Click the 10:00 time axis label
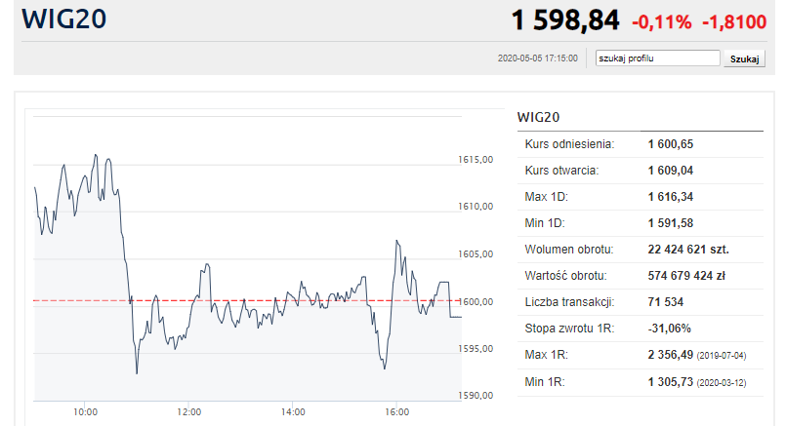This screenshot has width=786, height=426. click(x=85, y=412)
